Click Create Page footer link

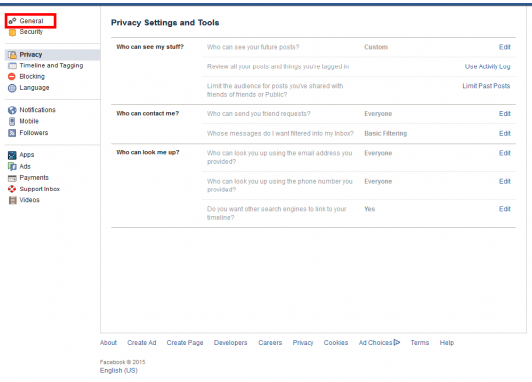click(185, 343)
